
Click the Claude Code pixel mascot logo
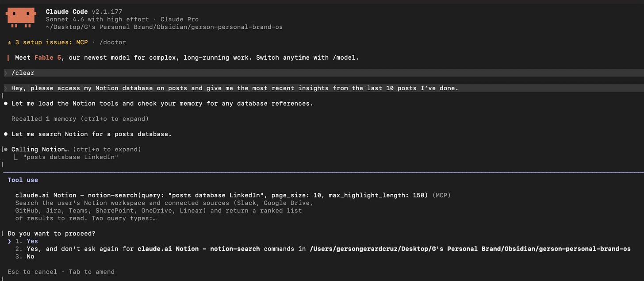coord(20,18)
